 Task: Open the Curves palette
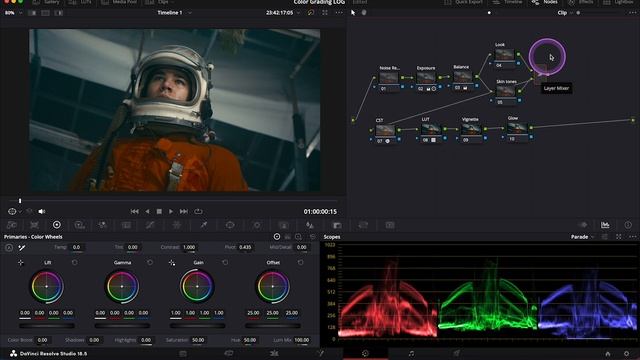tap(150, 225)
